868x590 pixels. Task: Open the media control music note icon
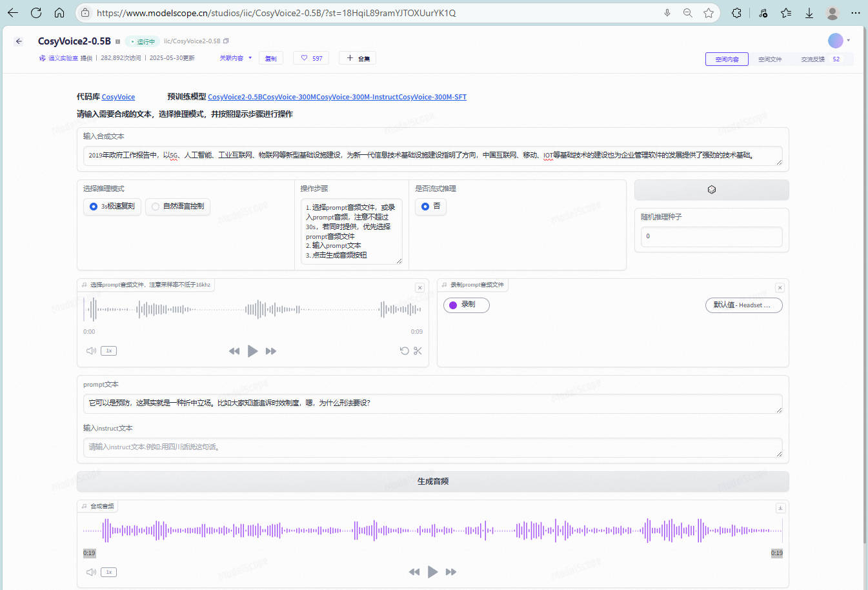tap(763, 13)
